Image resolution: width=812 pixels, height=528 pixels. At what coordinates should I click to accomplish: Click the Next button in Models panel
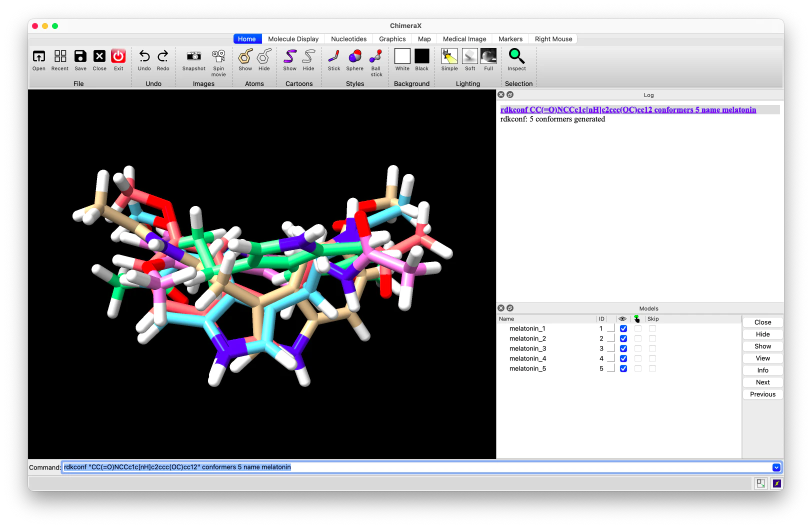763,382
